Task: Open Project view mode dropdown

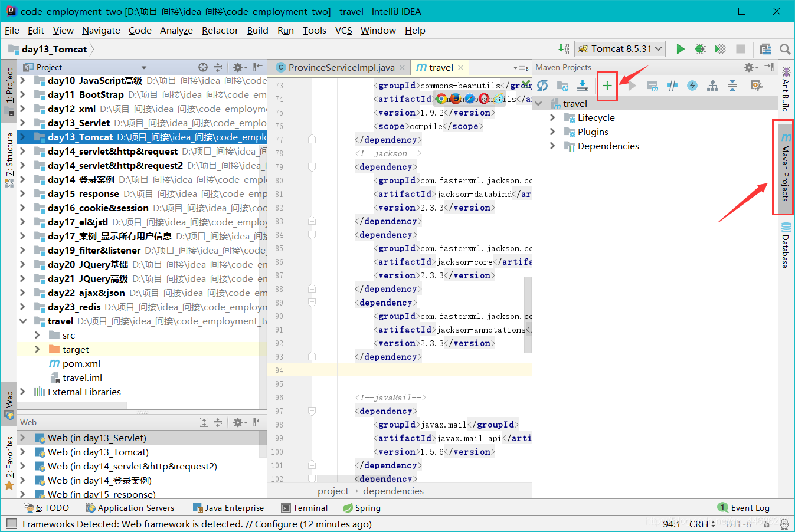Action: (143, 67)
